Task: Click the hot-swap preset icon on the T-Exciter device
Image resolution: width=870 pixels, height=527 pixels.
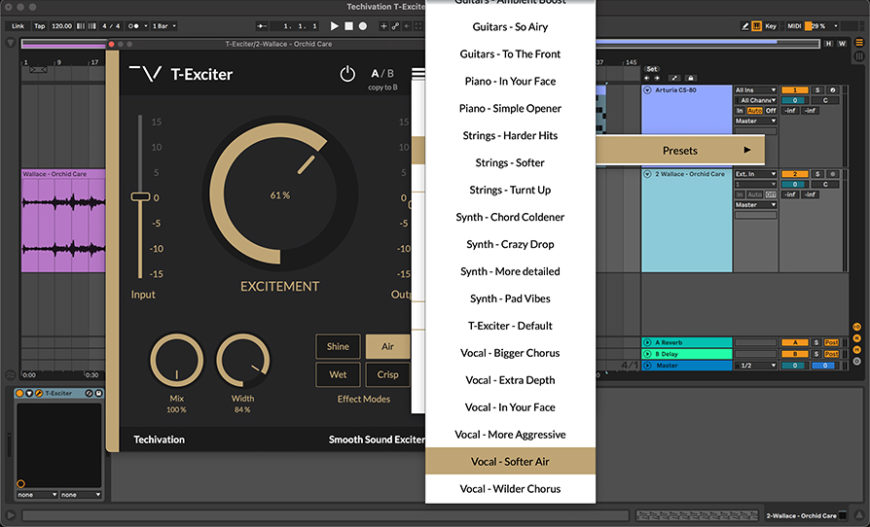Action: 89,393
